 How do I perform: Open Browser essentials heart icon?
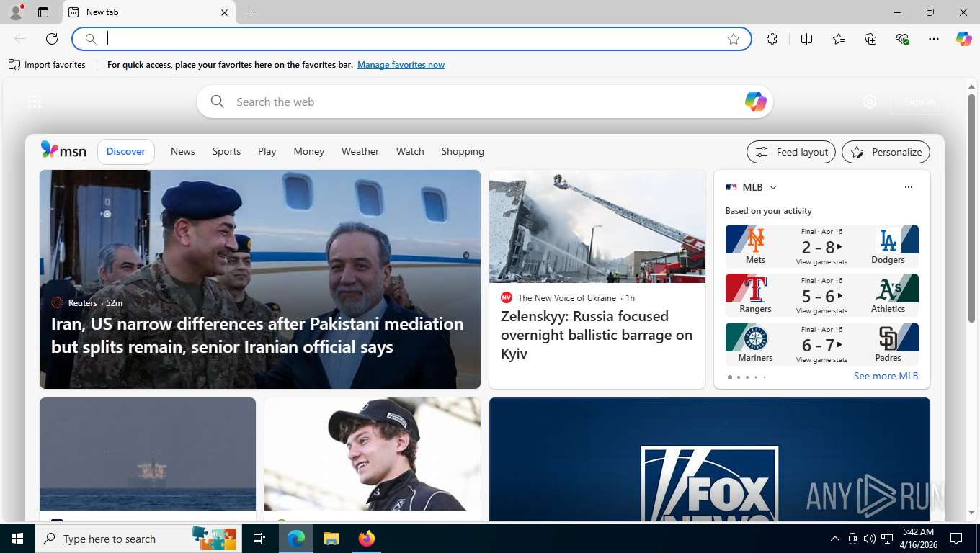pyautogui.click(x=902, y=39)
